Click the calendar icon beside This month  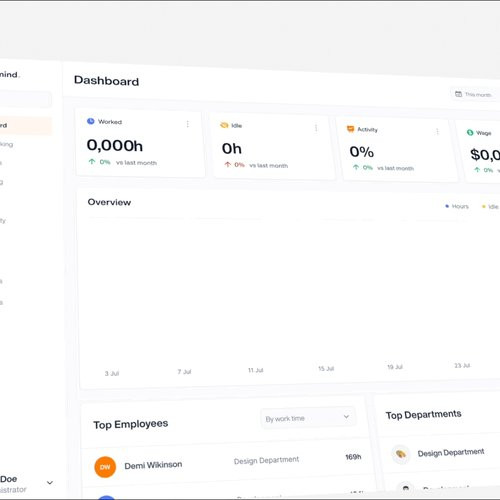[x=459, y=94]
